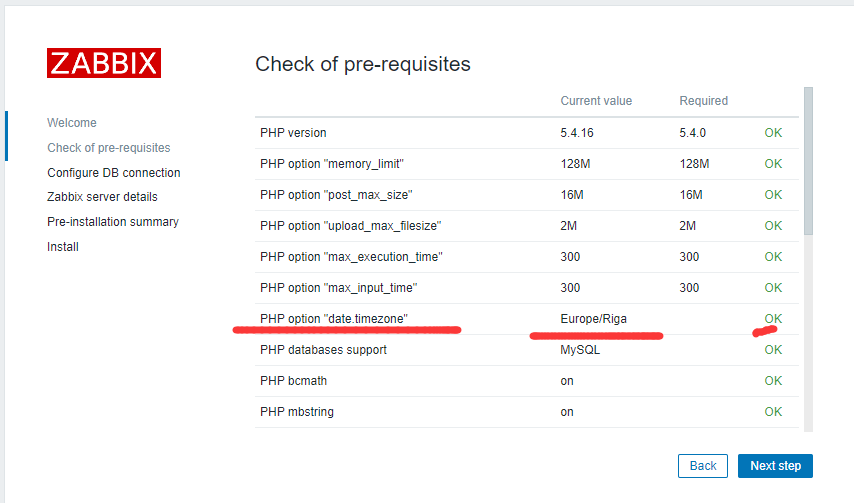
Task: Click OK status for PHP mbstring
Action: [773, 412]
